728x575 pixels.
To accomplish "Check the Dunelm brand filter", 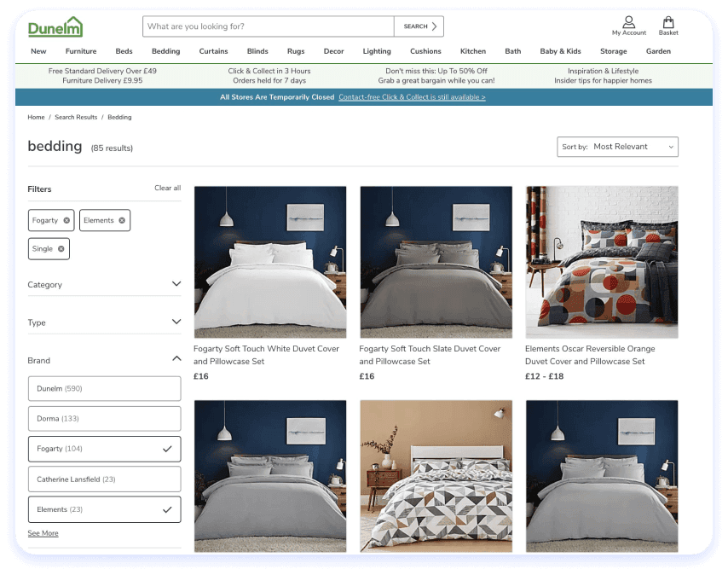I will tap(104, 388).
